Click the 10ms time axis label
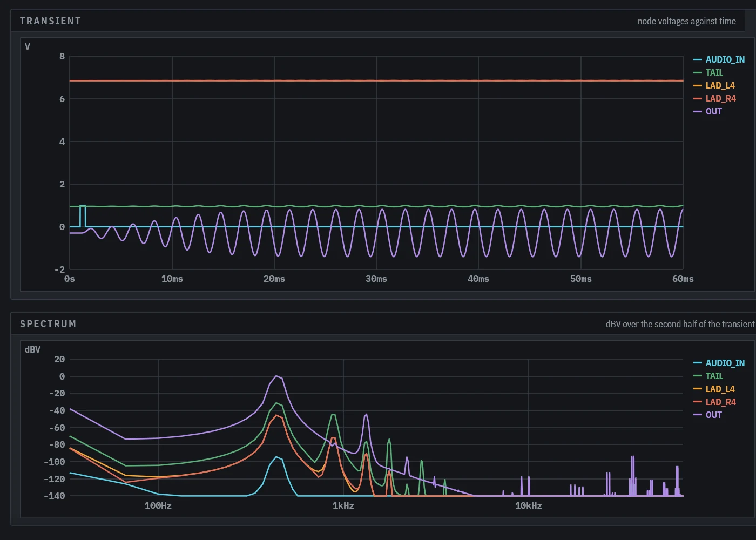The image size is (756, 540). coord(172,279)
